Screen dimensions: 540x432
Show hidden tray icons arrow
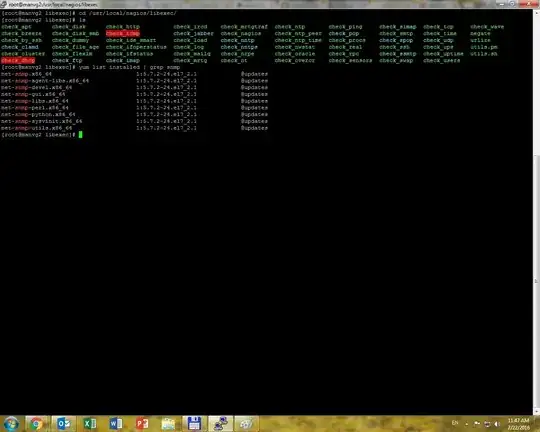click(x=467, y=424)
